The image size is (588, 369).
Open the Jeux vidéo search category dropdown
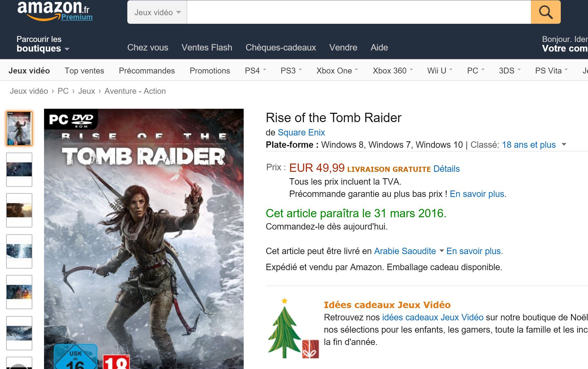click(157, 12)
